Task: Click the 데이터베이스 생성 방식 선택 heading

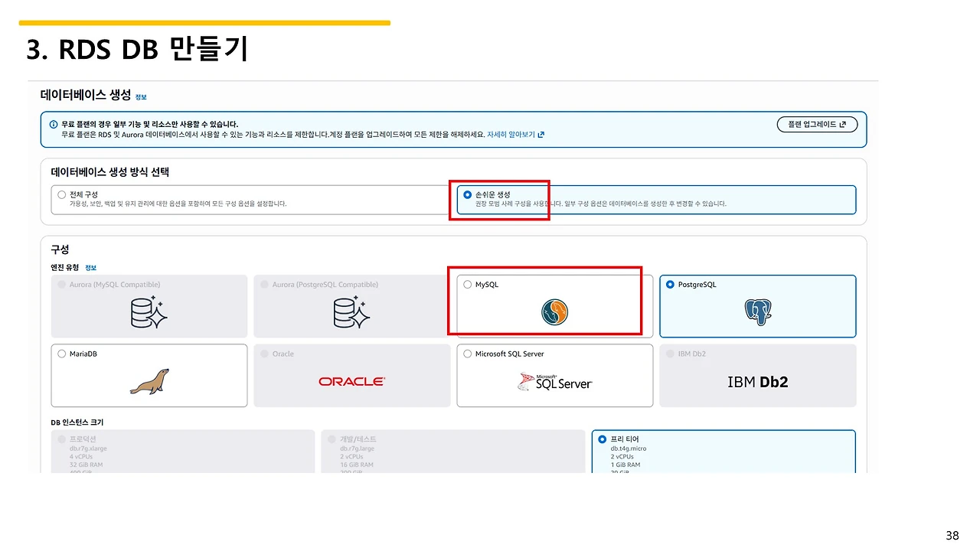Action: 109,171
